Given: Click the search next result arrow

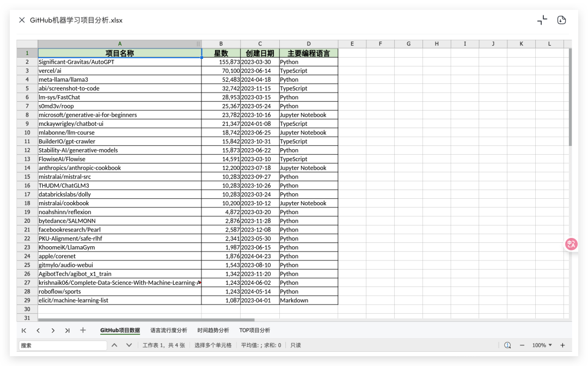Looking at the screenshot, I should pyautogui.click(x=129, y=345).
